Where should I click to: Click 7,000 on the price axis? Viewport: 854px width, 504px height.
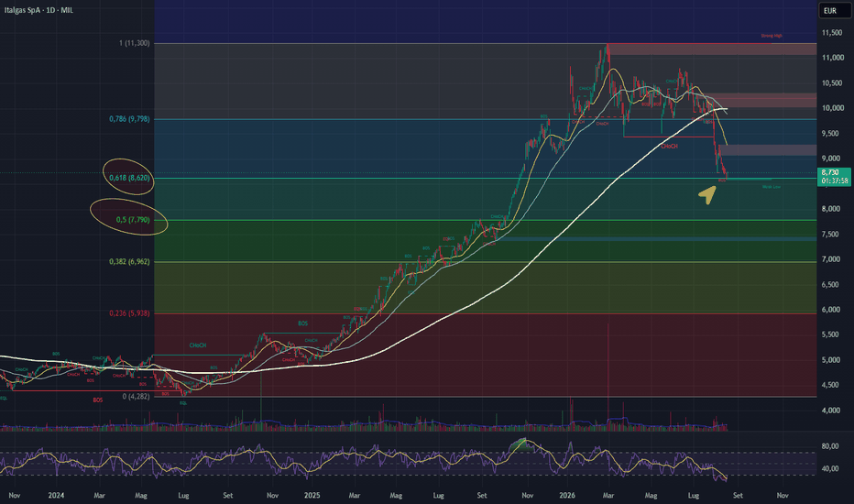click(x=830, y=259)
